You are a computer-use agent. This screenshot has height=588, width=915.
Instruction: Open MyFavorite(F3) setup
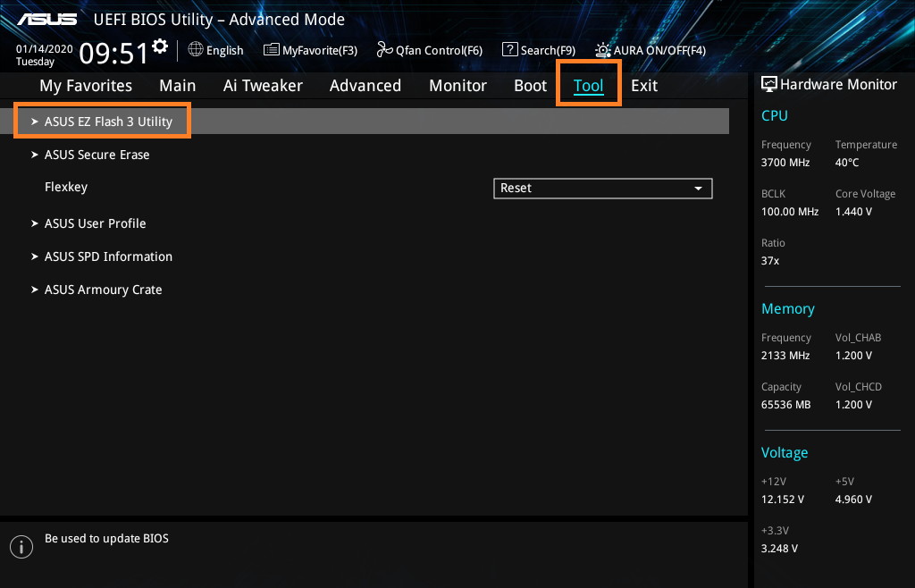tap(320, 50)
